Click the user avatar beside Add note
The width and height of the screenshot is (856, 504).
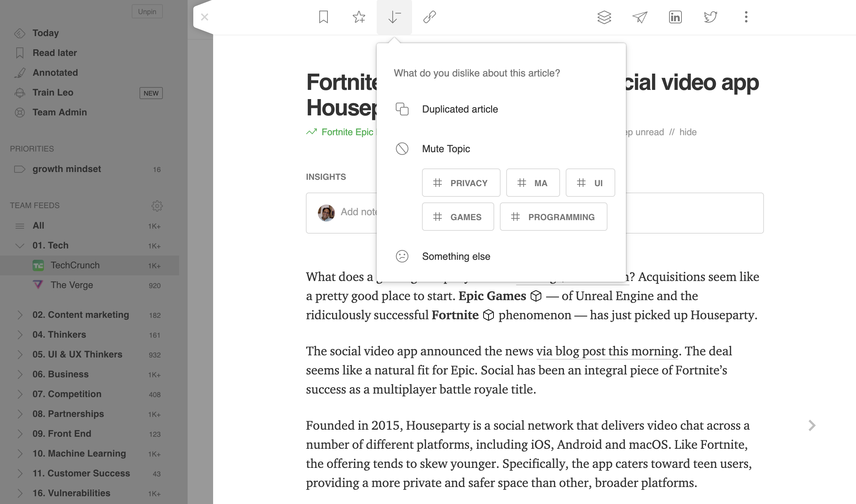[x=326, y=213]
